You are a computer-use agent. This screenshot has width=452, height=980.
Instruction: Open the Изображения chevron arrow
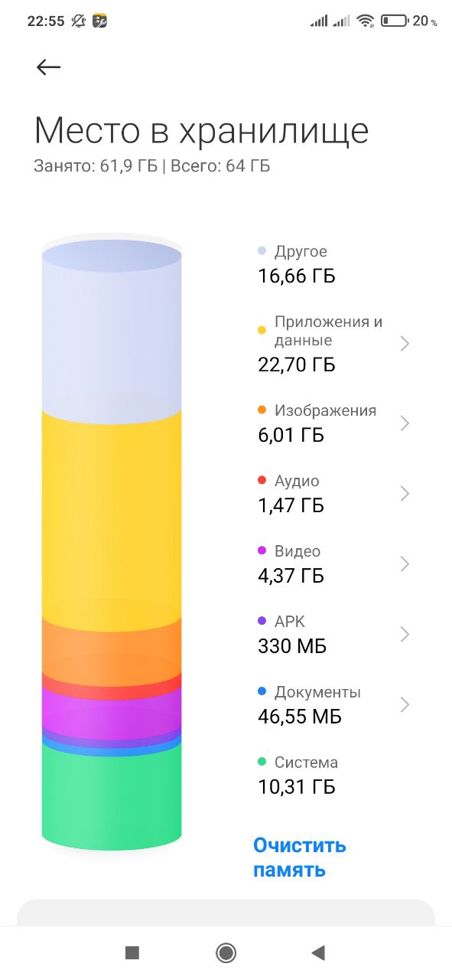[405, 423]
